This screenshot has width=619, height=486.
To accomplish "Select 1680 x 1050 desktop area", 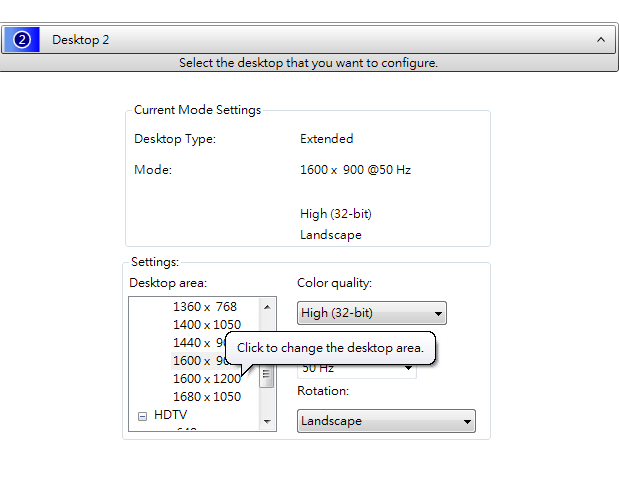I will coord(207,396).
